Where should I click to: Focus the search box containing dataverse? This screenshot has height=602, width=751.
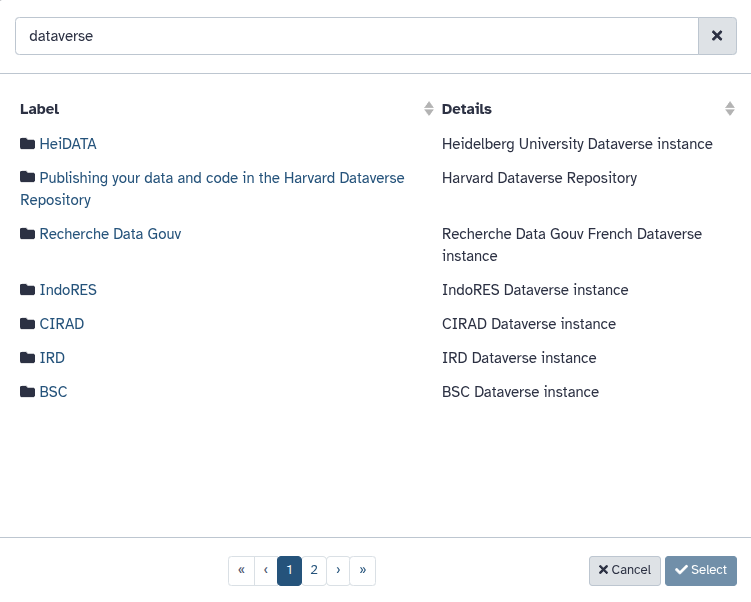tap(355, 35)
